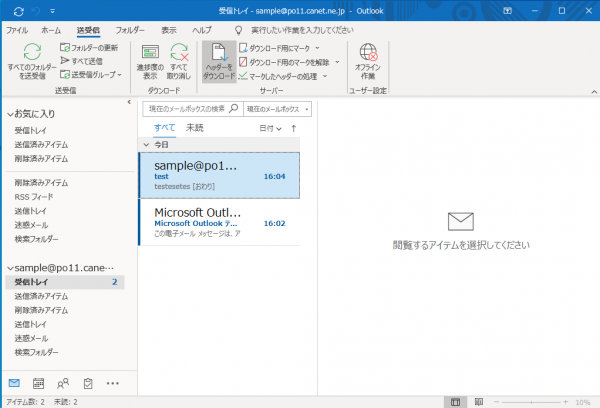Open 送受信グループ dropdown
Screen dimensions: 600x408
(x=91, y=75)
